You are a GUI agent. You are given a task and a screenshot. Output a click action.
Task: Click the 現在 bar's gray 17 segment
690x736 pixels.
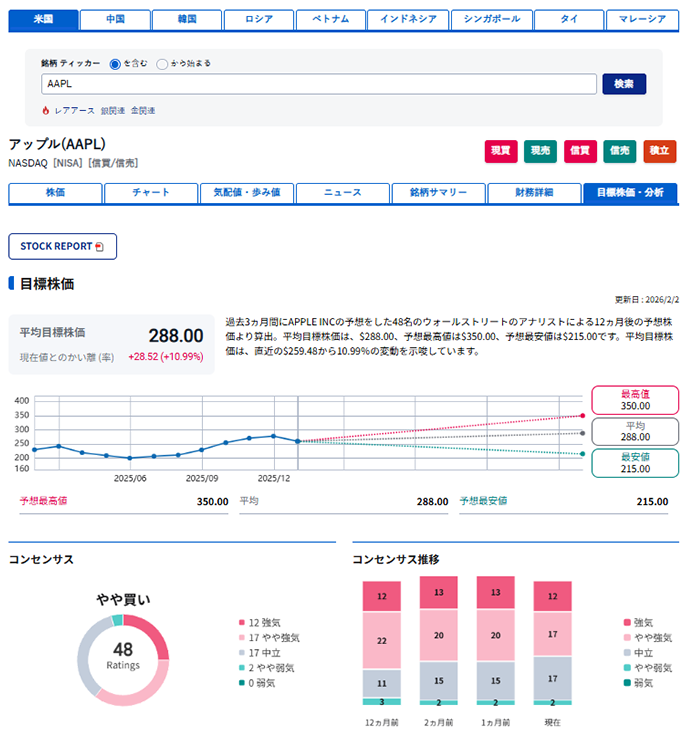pos(552,679)
